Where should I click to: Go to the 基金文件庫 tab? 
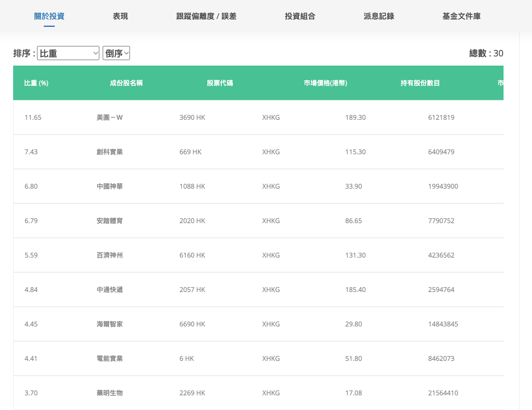(x=462, y=16)
